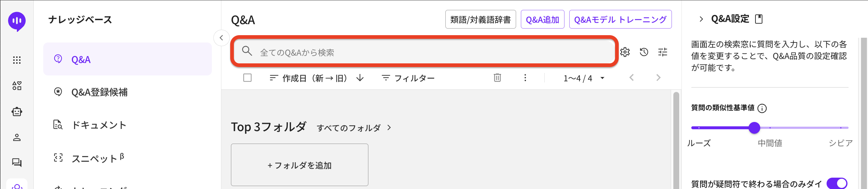
Task: Tick the select-all checkbox in list toolbar
Action: (247, 78)
